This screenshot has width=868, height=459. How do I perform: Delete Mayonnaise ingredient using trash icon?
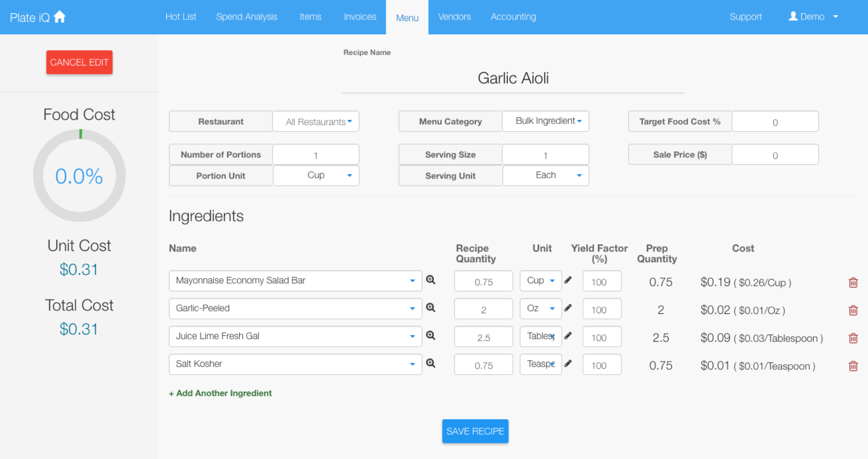pos(853,282)
